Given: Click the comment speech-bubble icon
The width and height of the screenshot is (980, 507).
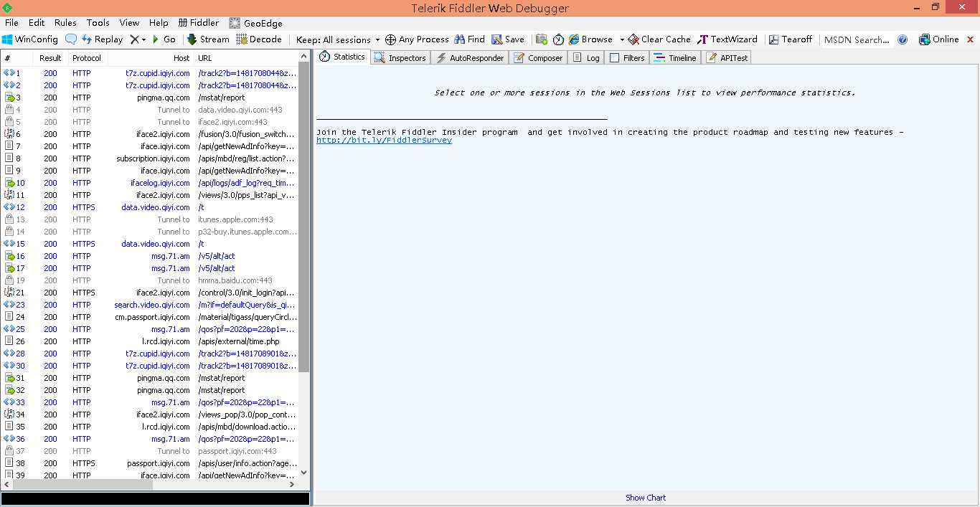Looking at the screenshot, I should click(71, 39).
